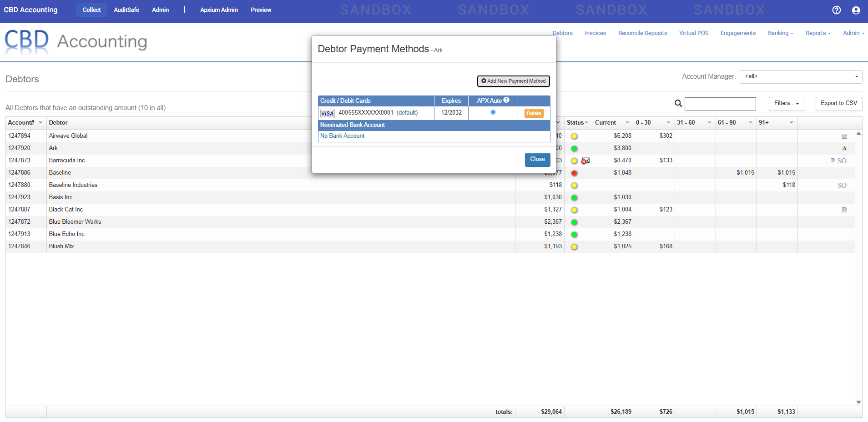
Task: Click yellow status dot for Blush Mix
Action: pos(574,246)
